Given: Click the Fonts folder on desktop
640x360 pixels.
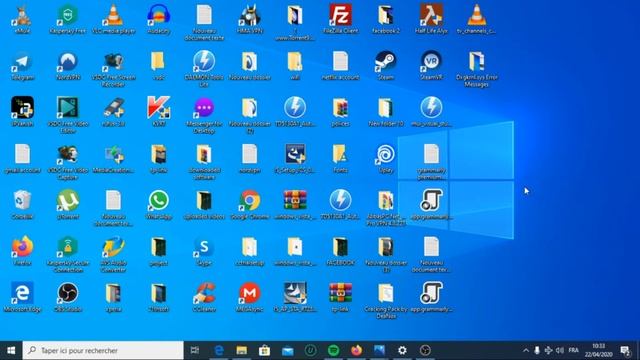Looking at the screenshot, I should click(x=340, y=158).
